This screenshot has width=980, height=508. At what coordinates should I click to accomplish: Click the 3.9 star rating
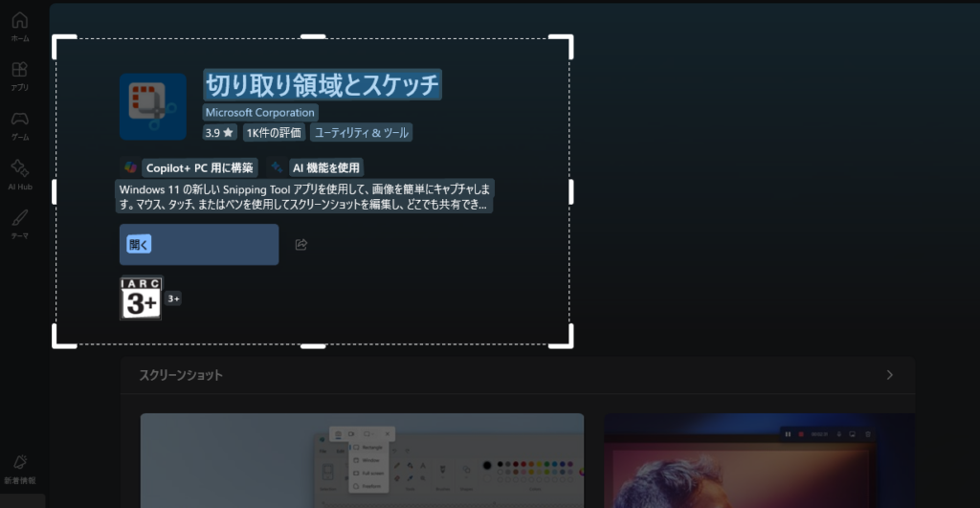click(x=219, y=132)
